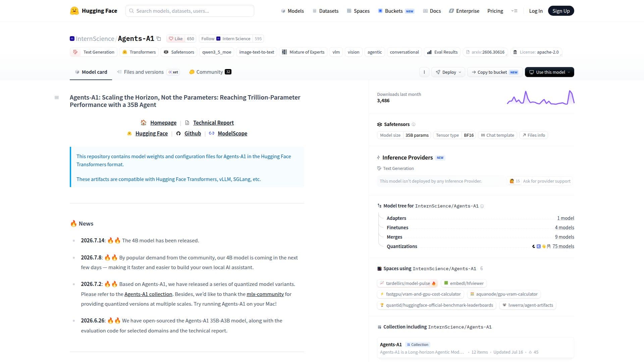Click the Technical Report document icon

[x=187, y=123]
